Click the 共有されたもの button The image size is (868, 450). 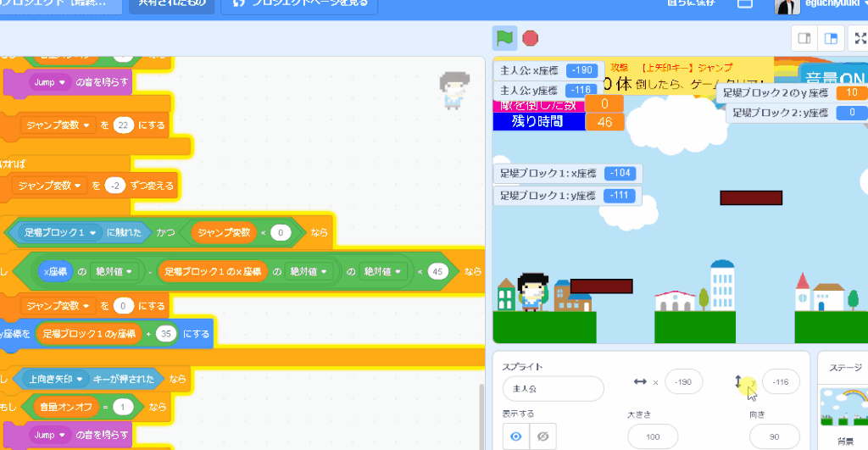pos(170,3)
